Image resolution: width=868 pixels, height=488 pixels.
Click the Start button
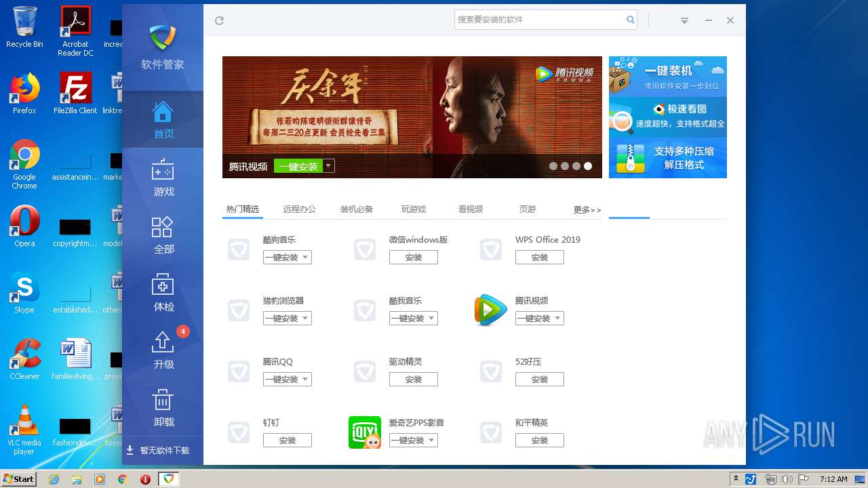pos(19,479)
